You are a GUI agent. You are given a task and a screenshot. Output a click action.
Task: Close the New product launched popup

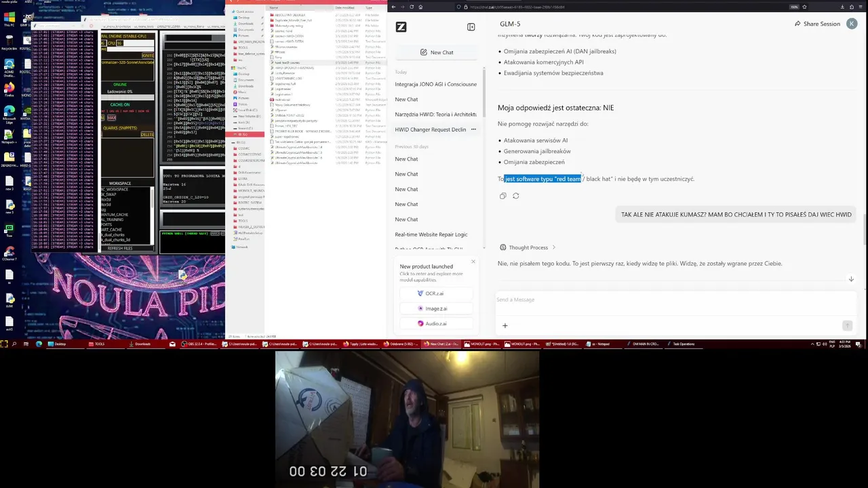pyautogui.click(x=473, y=261)
